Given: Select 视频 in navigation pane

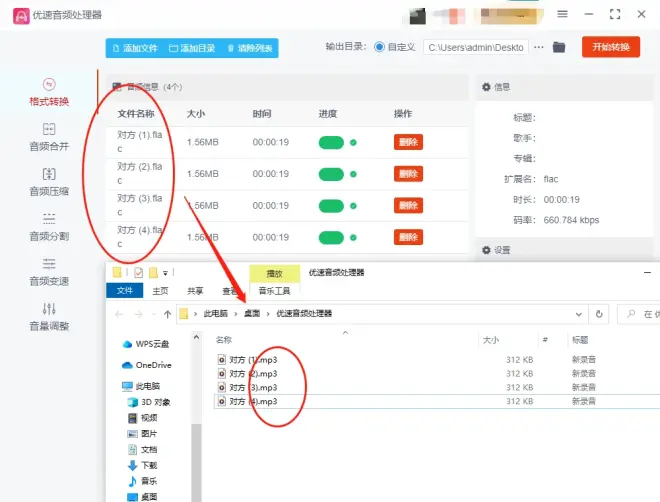Looking at the screenshot, I should coord(143,418).
